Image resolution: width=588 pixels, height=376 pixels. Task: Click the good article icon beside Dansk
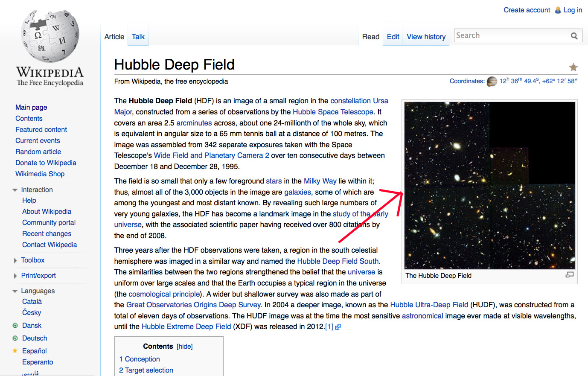point(15,325)
